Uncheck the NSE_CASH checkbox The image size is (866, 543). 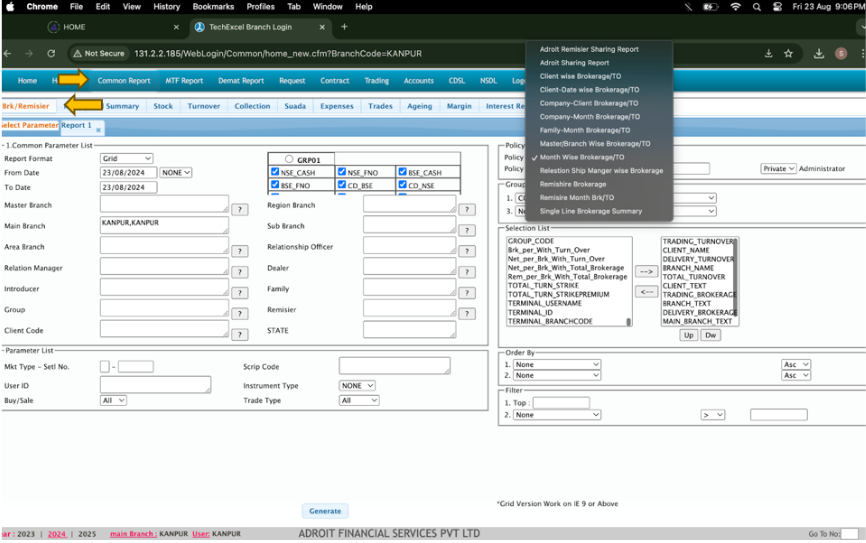[276, 172]
